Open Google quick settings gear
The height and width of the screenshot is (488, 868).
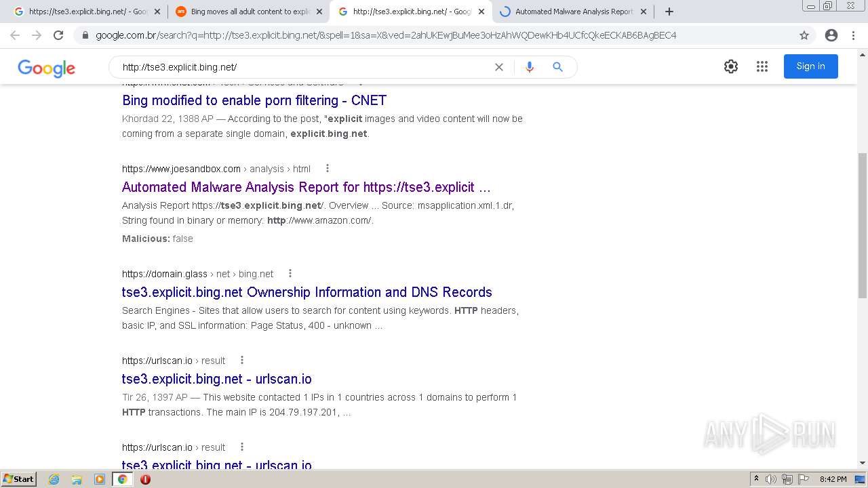[x=730, y=66]
